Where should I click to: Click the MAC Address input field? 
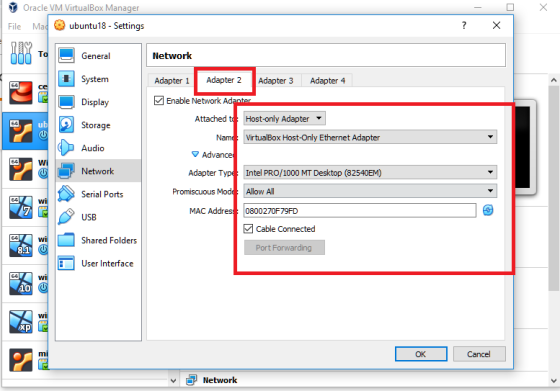click(360, 211)
